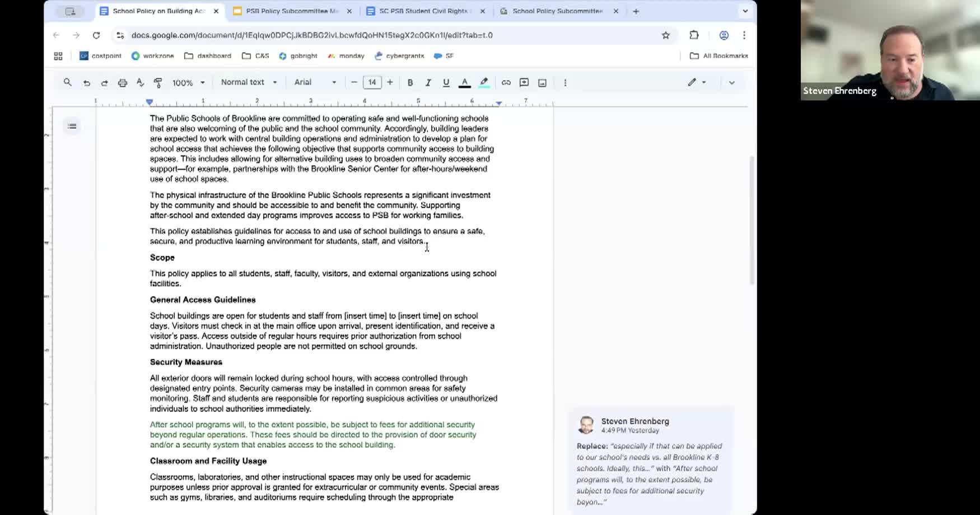The height and width of the screenshot is (515, 980).
Task: Open the extensions menu
Action: 694,35
